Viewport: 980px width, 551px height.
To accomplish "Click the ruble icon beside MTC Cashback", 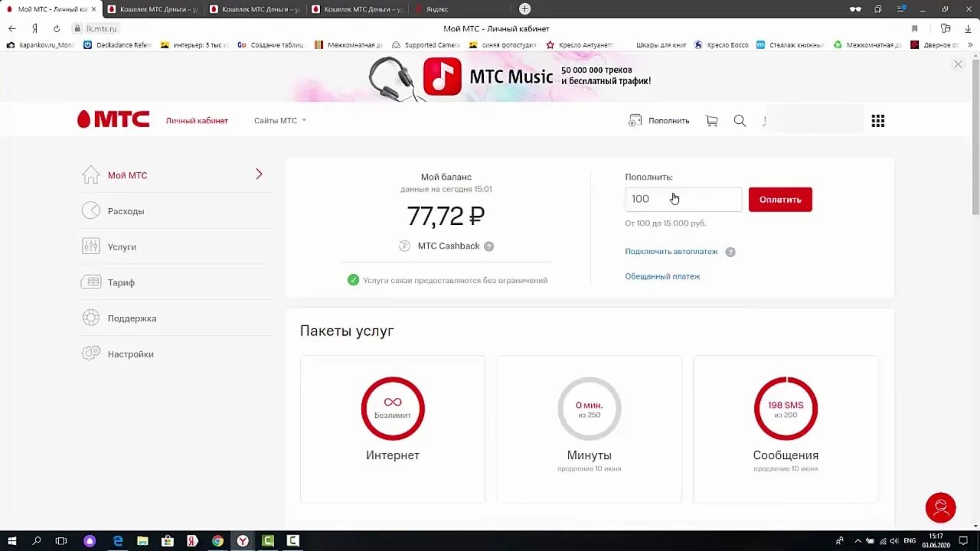I will pos(405,246).
